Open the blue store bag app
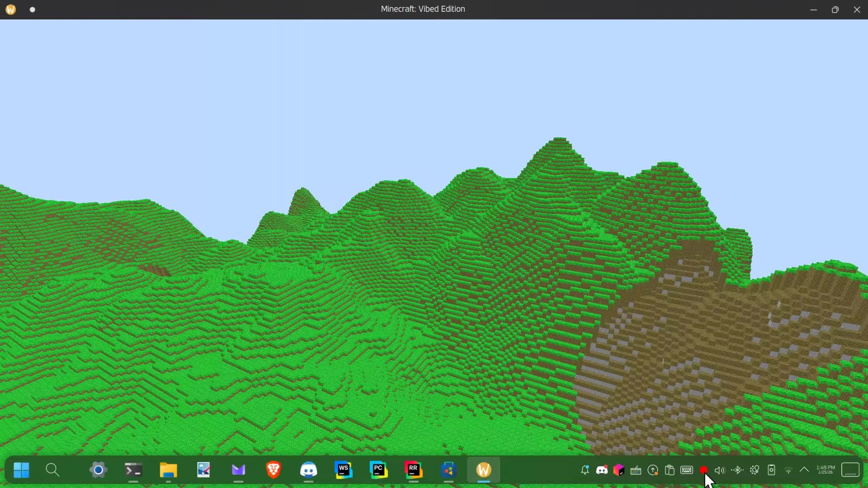Screen dimensions: 868x488 click(x=448, y=470)
